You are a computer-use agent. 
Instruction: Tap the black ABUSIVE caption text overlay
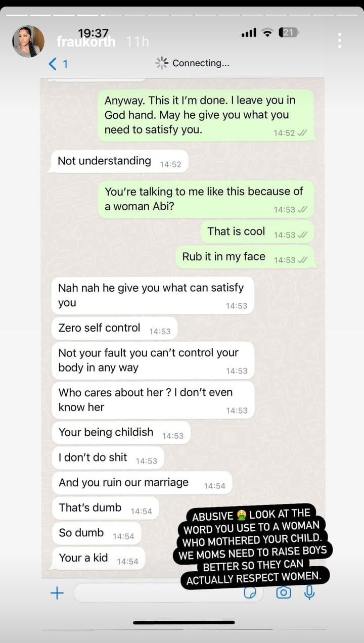[253, 546]
